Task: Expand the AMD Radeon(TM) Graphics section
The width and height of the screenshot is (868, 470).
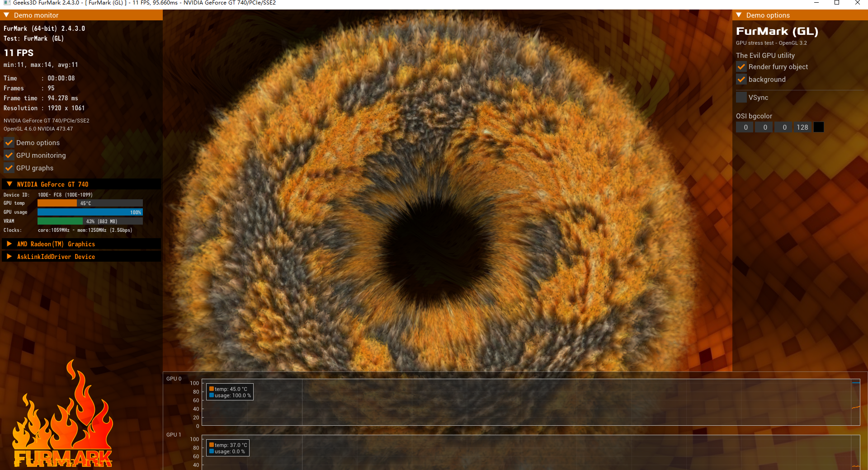Action: tap(9, 244)
